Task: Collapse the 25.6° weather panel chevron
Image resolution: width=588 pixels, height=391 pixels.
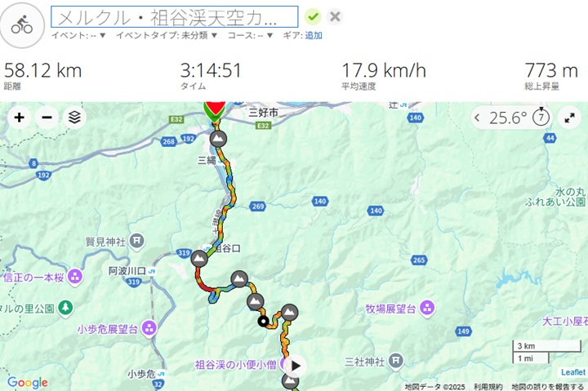Action: tap(477, 118)
